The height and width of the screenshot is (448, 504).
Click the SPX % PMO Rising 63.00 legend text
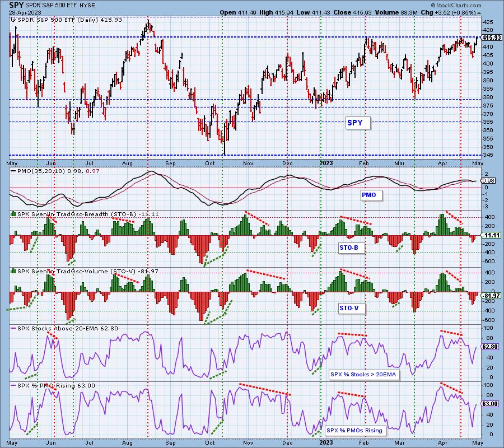(x=56, y=386)
